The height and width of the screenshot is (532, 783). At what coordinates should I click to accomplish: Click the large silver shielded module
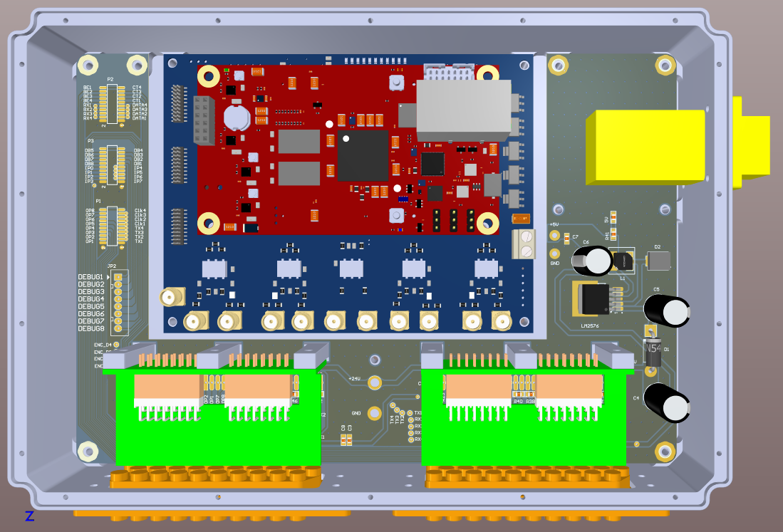pyautogui.click(x=463, y=110)
